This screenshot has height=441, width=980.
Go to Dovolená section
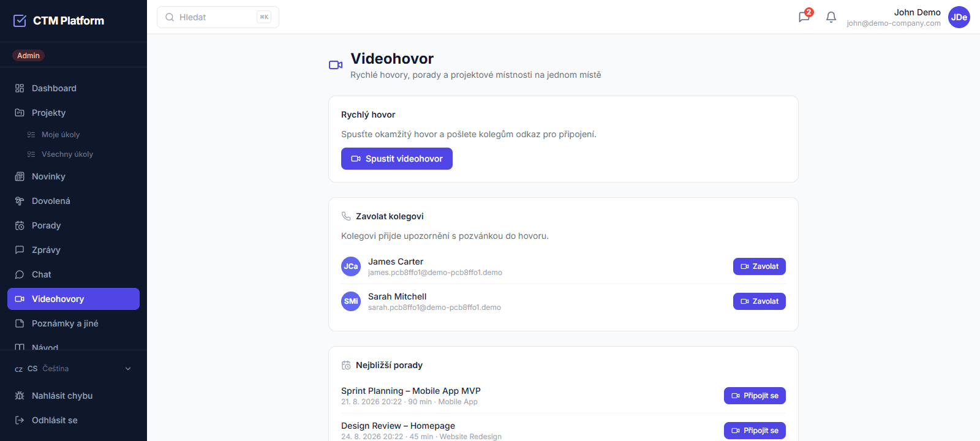pos(73,201)
